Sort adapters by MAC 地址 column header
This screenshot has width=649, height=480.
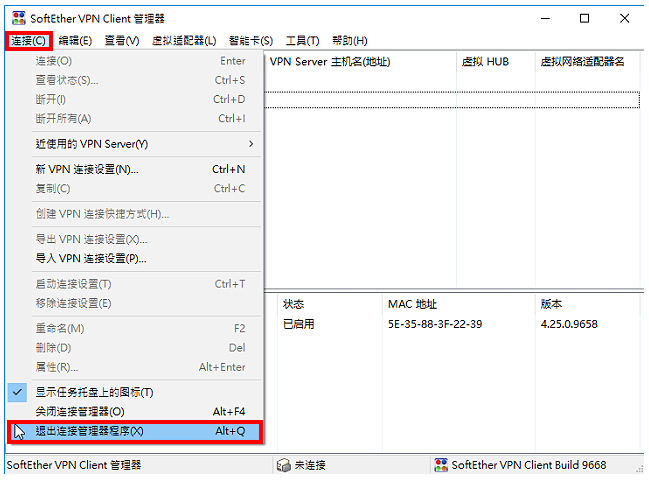pyautogui.click(x=459, y=304)
